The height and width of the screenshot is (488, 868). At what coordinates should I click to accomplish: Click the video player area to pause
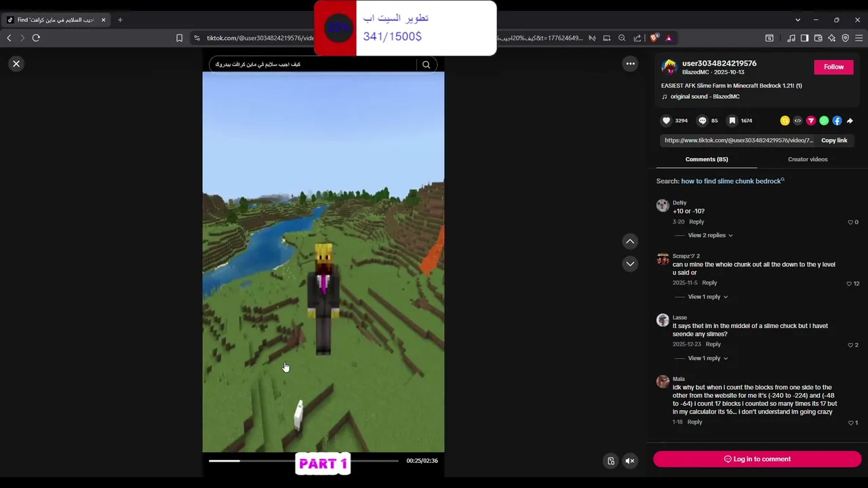tap(323, 262)
